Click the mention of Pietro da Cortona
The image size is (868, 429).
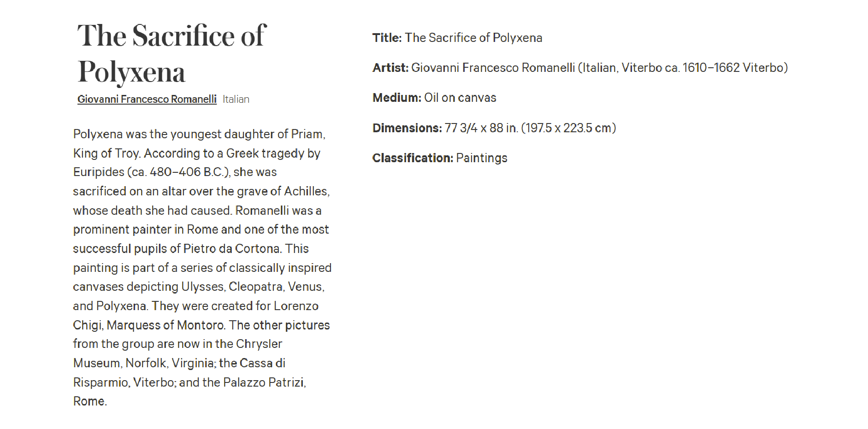232,249
